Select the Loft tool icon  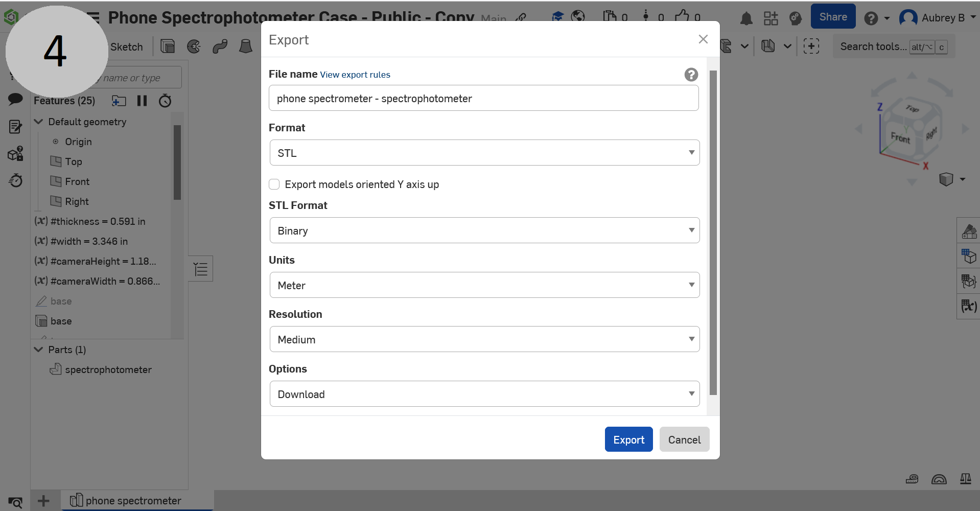[x=246, y=47]
